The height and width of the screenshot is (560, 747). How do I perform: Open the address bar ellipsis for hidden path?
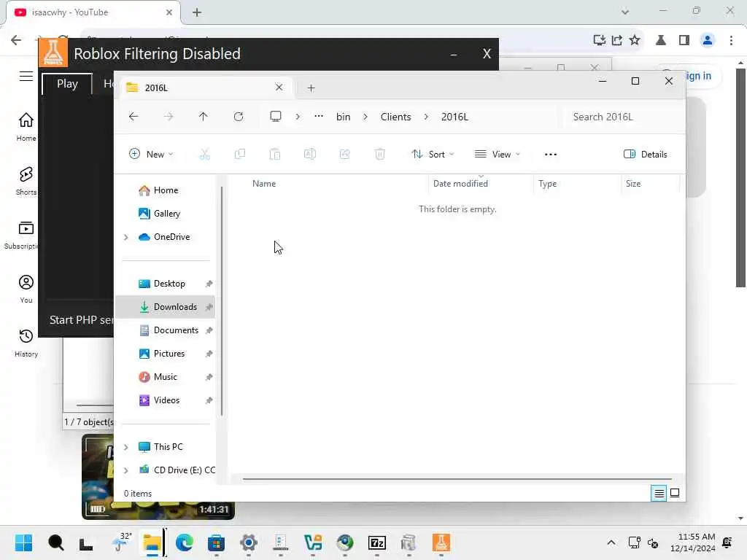(319, 117)
